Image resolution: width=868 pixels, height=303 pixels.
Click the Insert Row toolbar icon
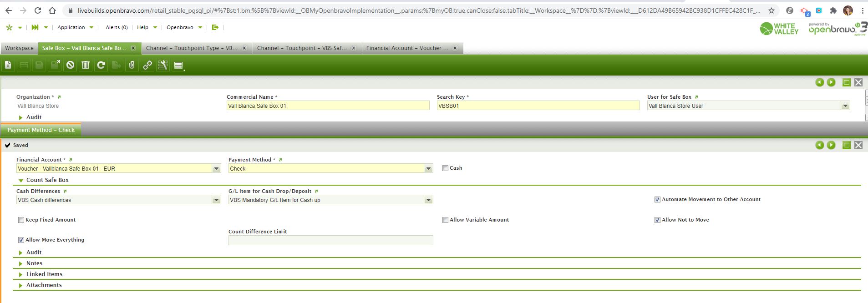[x=24, y=66]
